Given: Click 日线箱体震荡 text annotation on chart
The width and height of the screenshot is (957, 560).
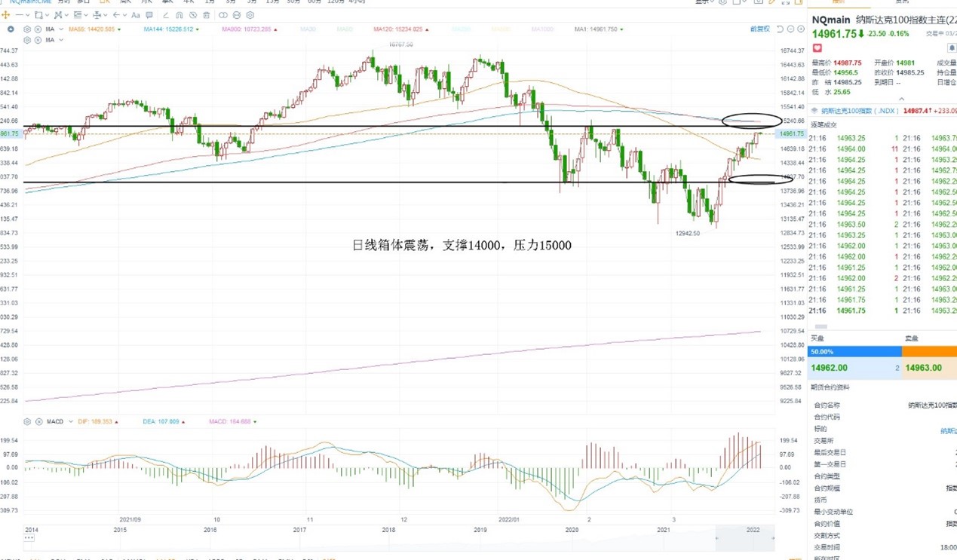Looking at the screenshot, I should pos(462,246).
